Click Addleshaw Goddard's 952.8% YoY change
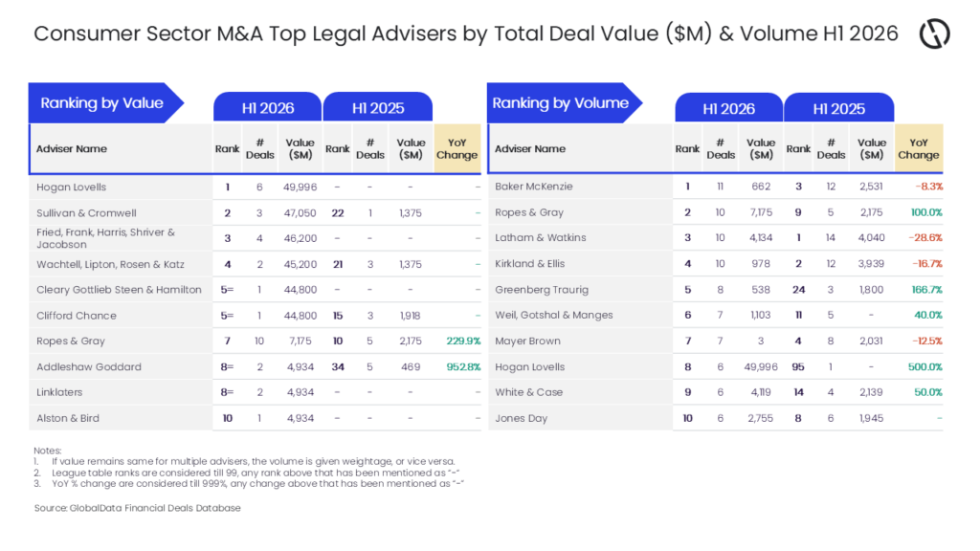Viewport: 980px width, 551px height. pos(463,366)
